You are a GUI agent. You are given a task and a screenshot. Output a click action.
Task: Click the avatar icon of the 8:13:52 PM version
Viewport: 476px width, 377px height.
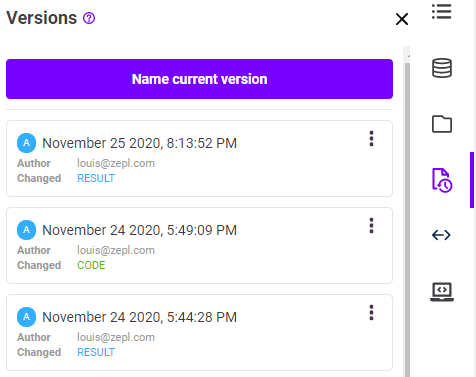tap(27, 143)
